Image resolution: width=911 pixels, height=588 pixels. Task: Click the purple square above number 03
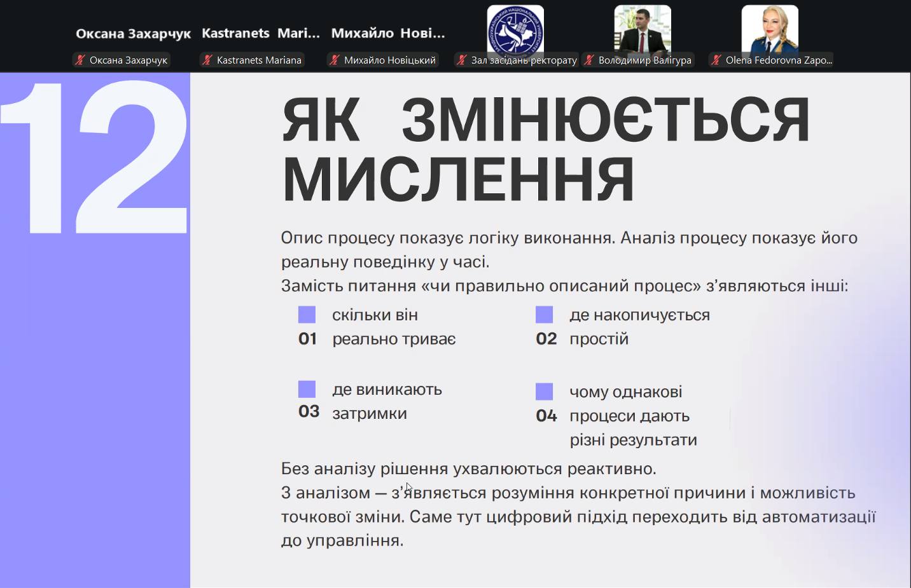click(307, 389)
